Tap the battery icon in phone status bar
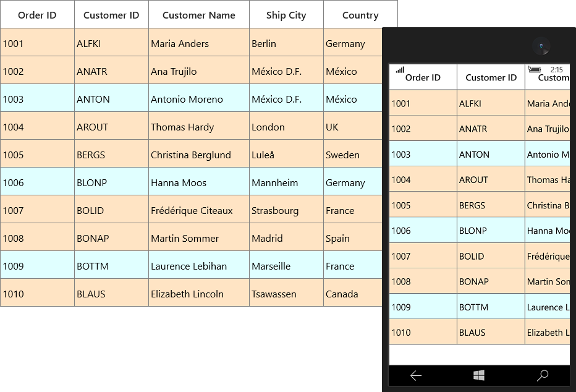Screen dimensions: 576x392 point(535,69)
